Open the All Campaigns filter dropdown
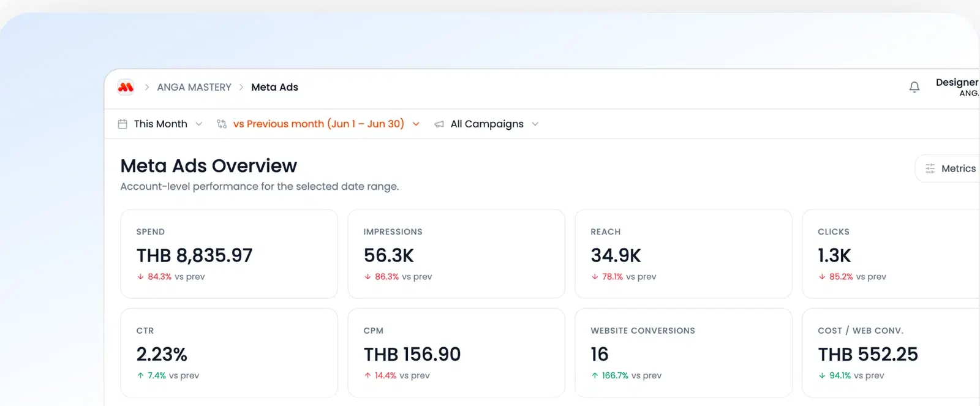 (x=487, y=124)
